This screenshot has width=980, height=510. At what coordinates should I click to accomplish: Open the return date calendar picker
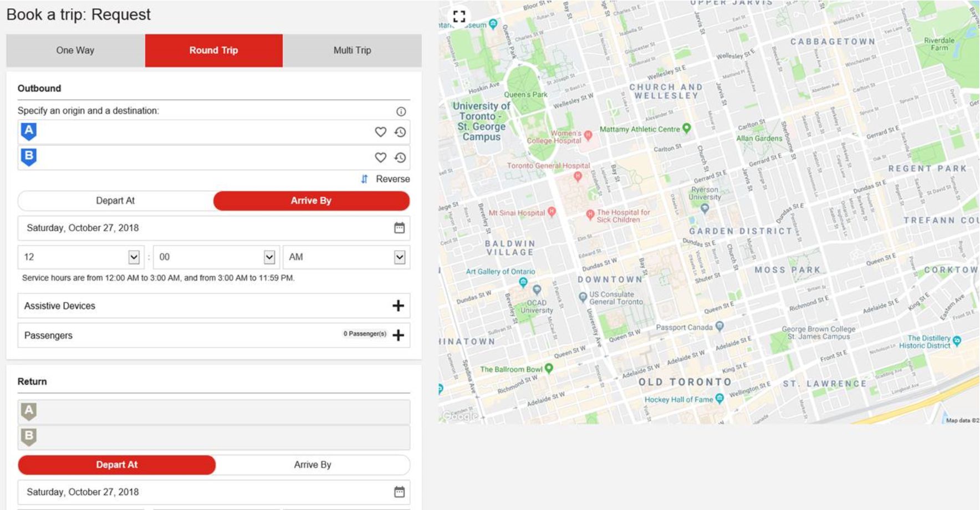pyautogui.click(x=400, y=491)
